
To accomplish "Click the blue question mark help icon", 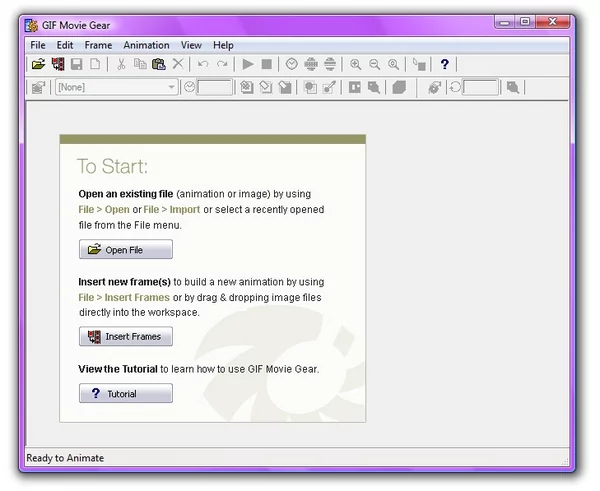I will point(444,64).
